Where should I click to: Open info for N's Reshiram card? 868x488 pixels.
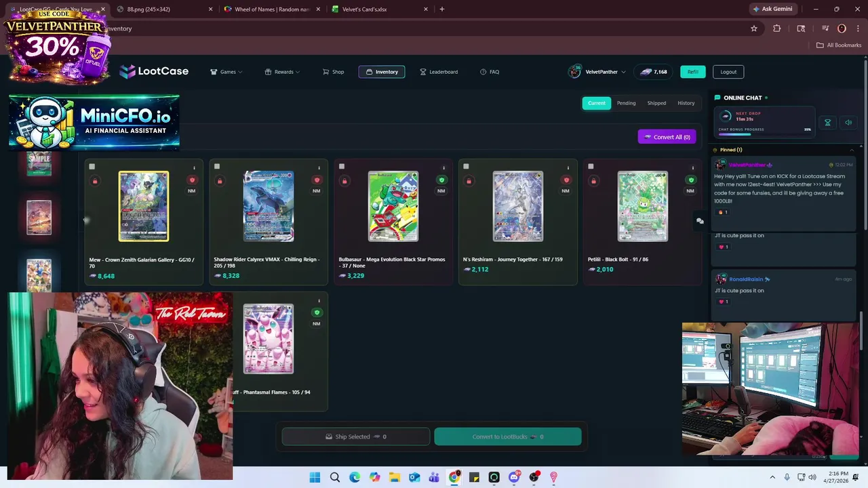568,167
